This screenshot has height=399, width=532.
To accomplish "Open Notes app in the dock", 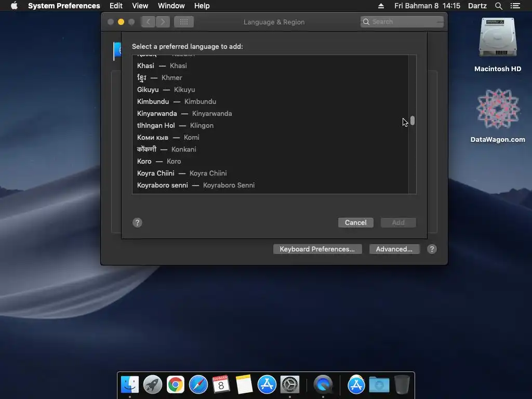I will [x=244, y=384].
